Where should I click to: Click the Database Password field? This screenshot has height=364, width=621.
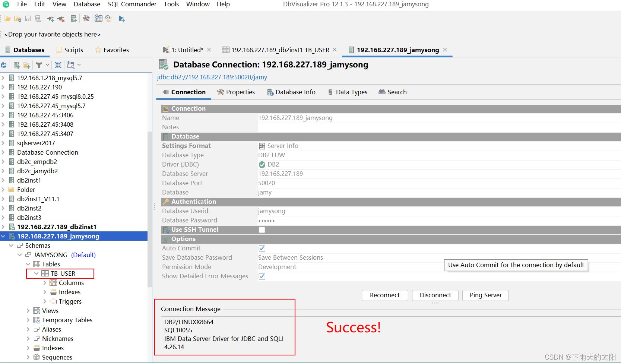point(439,220)
